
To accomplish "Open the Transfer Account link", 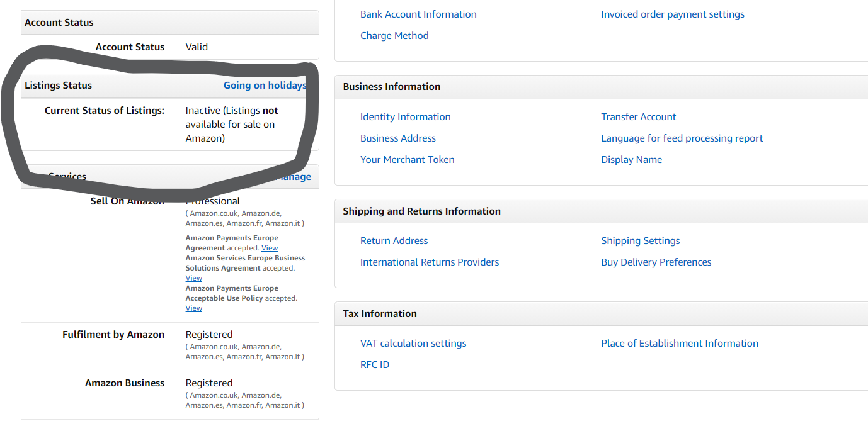I will tap(639, 116).
